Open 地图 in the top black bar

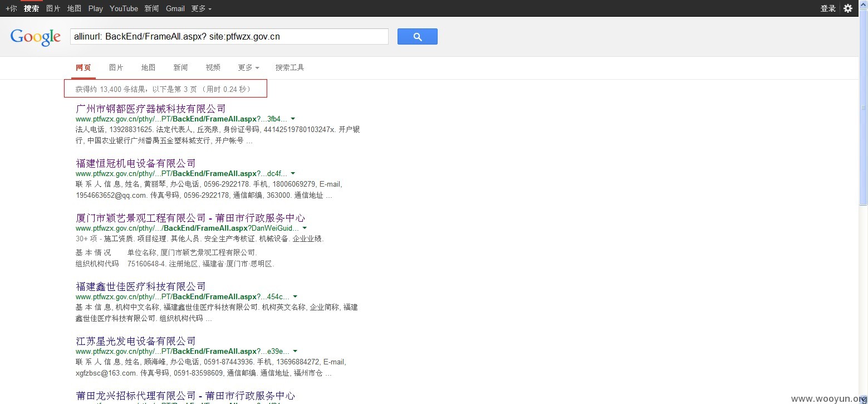[74, 8]
